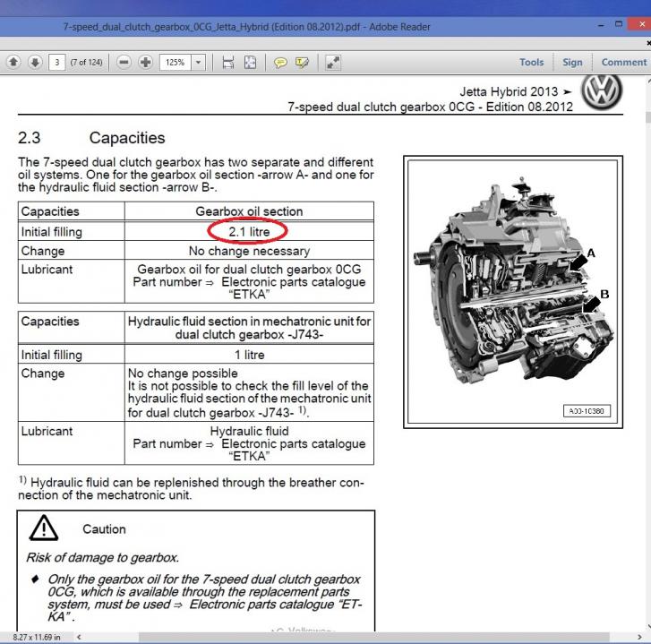Select the highlight text tool icon
This screenshot has width=651, height=644.
tap(303, 63)
